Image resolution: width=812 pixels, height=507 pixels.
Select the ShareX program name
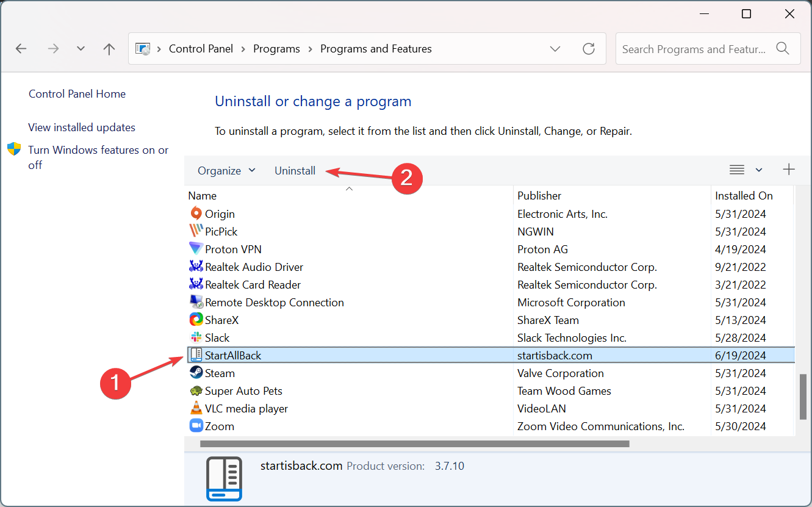[221, 320]
